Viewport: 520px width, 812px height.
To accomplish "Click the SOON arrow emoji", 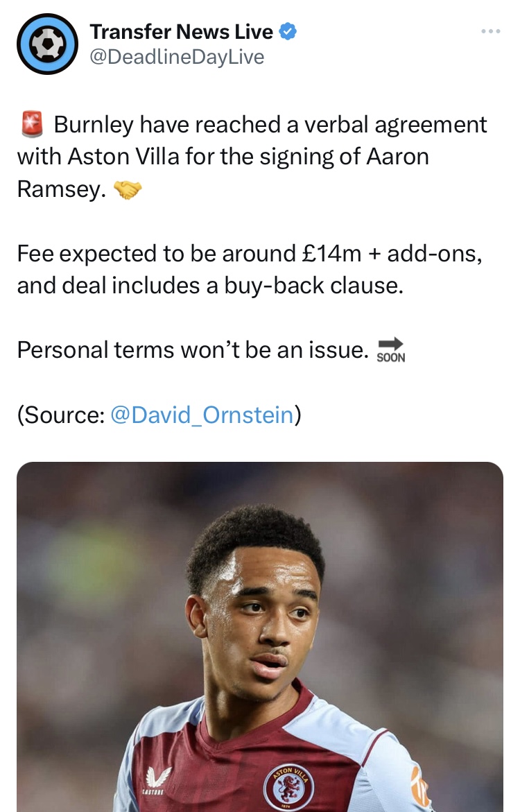I will pyautogui.click(x=390, y=349).
